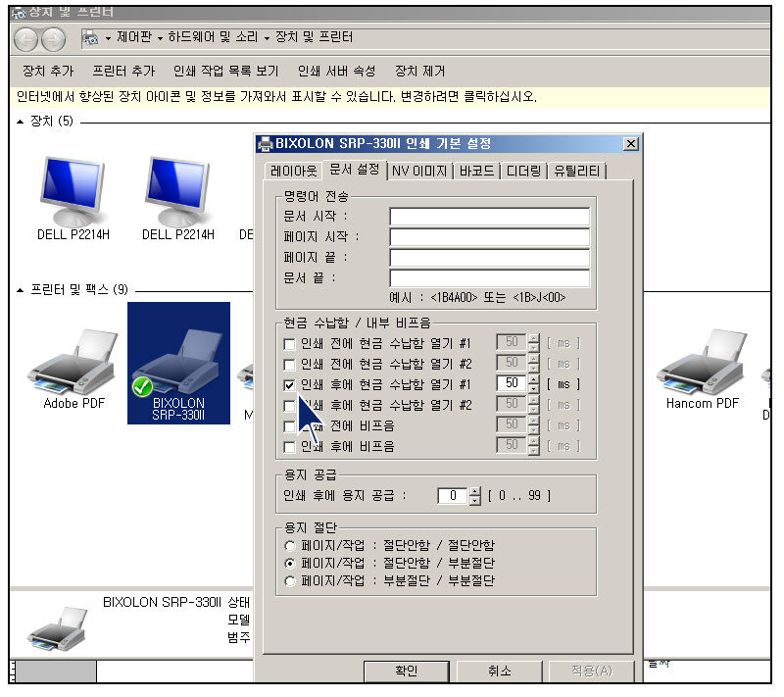This screenshot has height=697, width=784.
Task: Switch to the 레이아웃 tab
Action: pyautogui.click(x=293, y=172)
